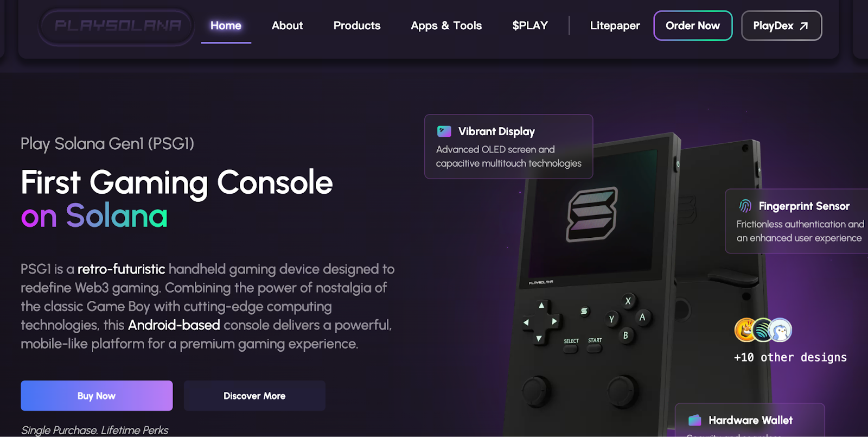Click the Buy Now gradient button

(97, 396)
